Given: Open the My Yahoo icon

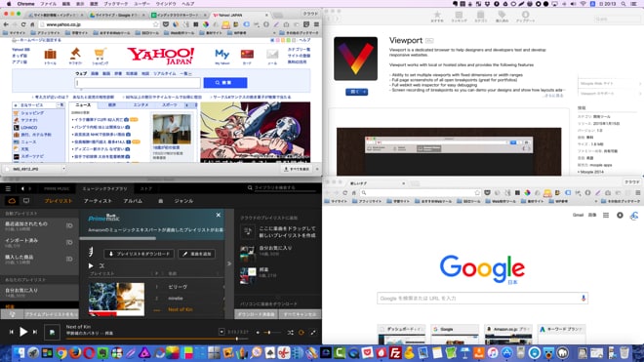Looking at the screenshot, I should click(x=222, y=57).
